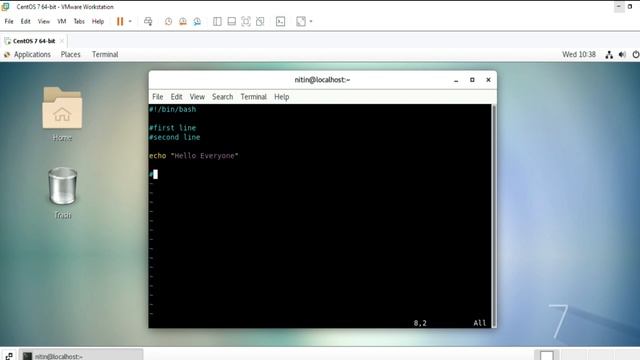Click the stretch guest display icon
Image resolution: width=640 pixels, height=360 pixels.
tap(301, 21)
